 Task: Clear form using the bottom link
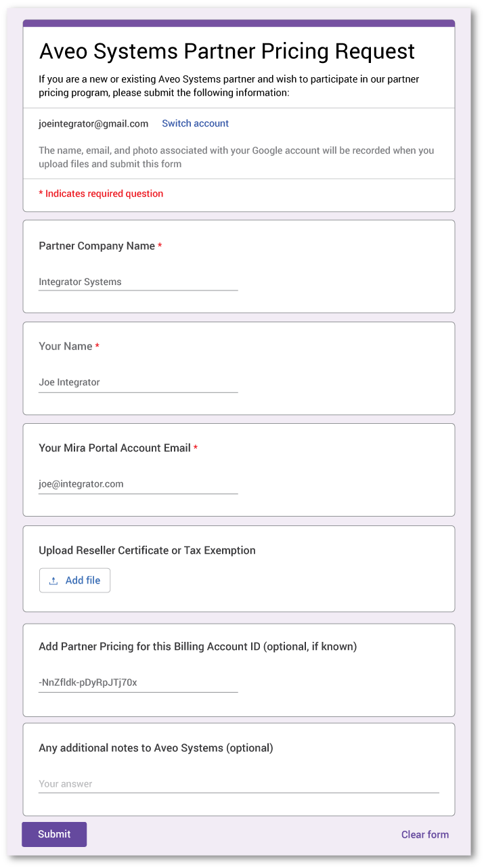[424, 834]
